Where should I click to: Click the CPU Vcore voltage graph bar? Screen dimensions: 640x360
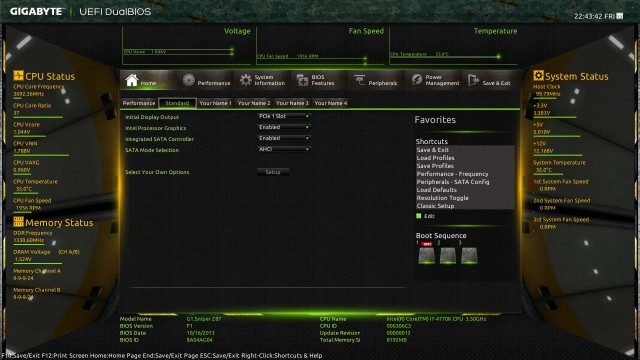[x=179, y=52]
